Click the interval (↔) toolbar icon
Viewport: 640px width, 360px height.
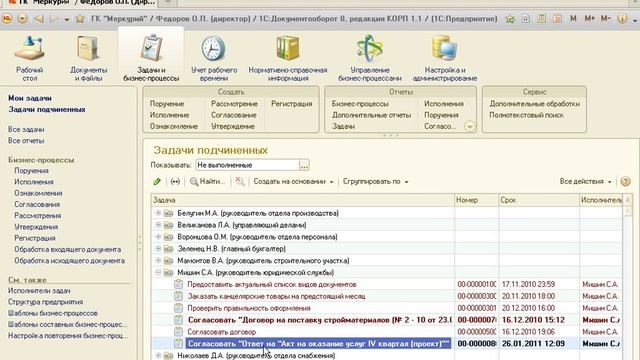point(175,182)
